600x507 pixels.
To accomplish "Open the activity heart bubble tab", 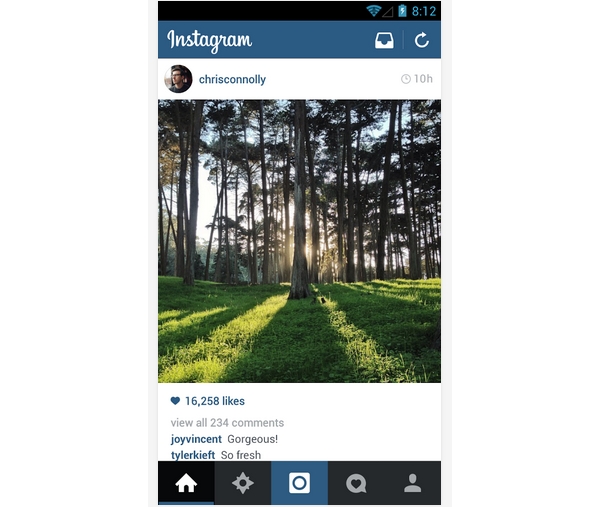I will (x=356, y=483).
